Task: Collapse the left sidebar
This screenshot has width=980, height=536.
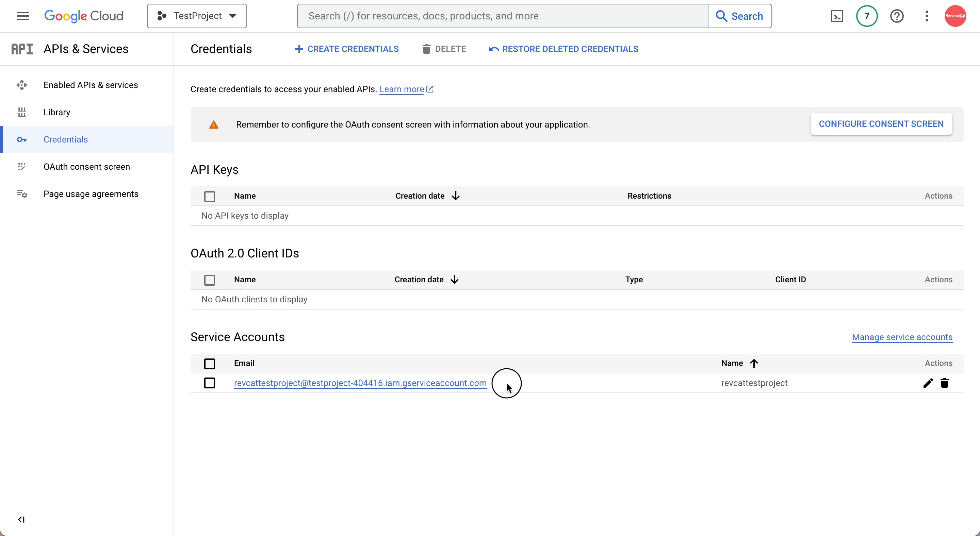Action: coord(21,520)
